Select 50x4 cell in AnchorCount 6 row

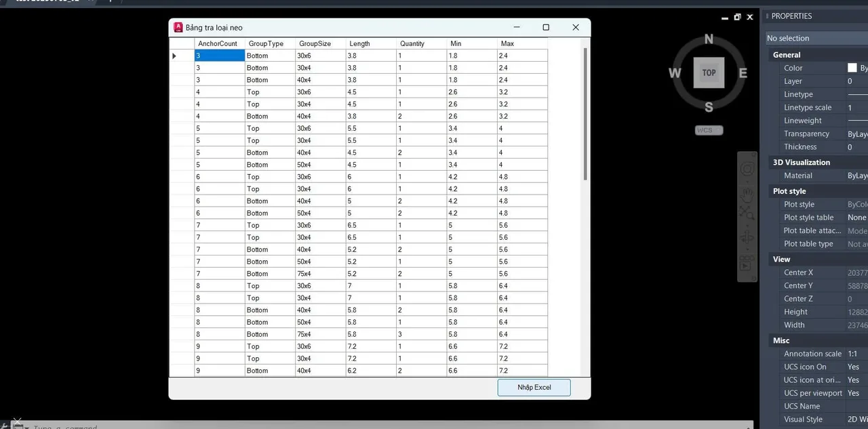(321, 213)
